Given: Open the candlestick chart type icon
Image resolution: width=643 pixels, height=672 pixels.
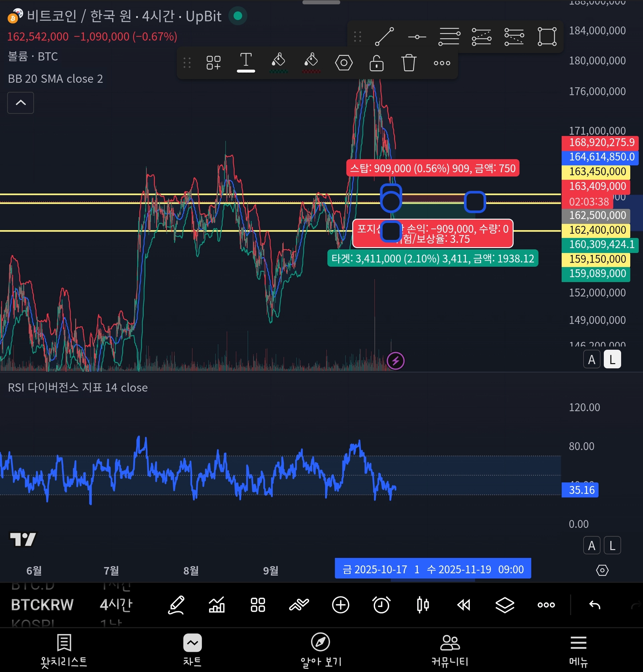Looking at the screenshot, I should tap(423, 605).
